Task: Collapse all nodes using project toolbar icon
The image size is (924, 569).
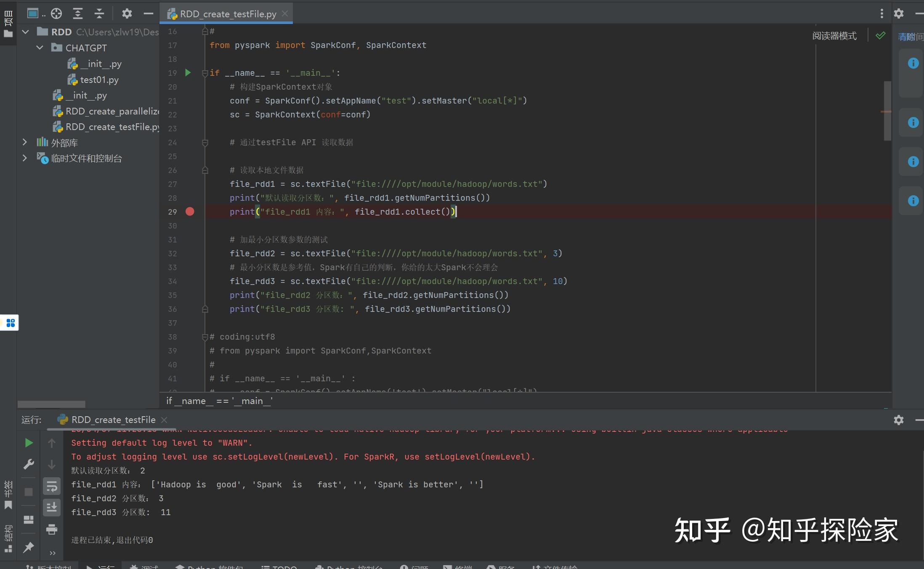Action: click(99, 13)
